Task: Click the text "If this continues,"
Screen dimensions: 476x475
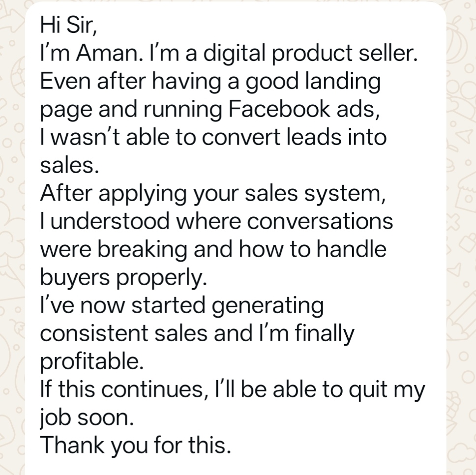Action: click(121, 390)
